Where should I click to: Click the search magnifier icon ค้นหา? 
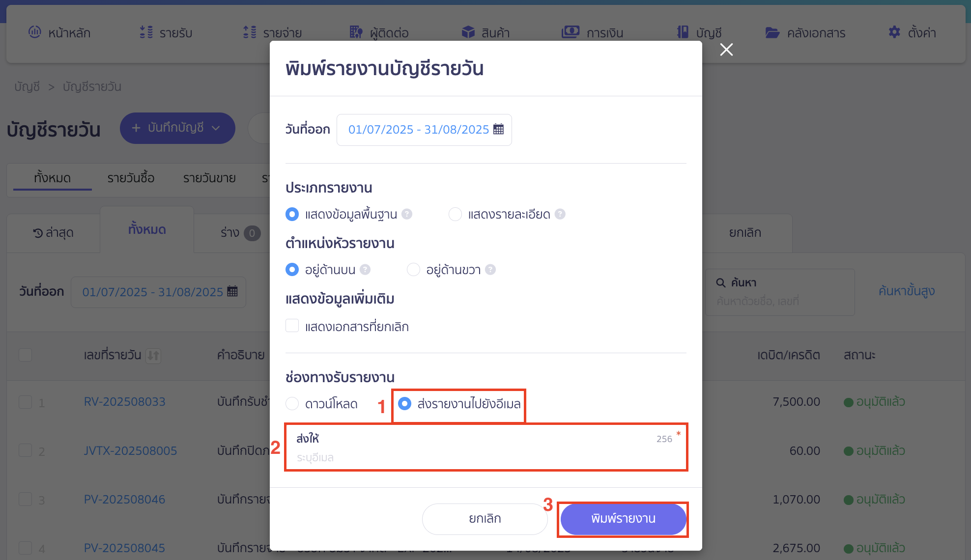[721, 282]
